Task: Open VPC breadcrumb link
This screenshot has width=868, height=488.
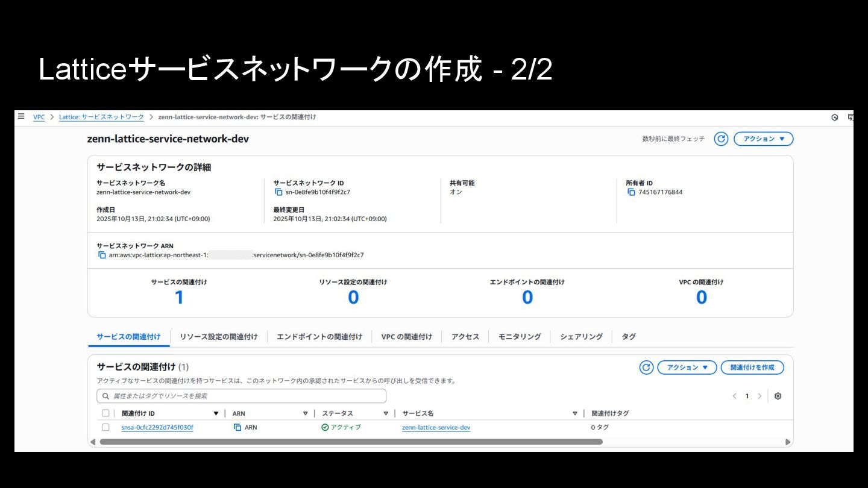Action: pyautogui.click(x=39, y=117)
